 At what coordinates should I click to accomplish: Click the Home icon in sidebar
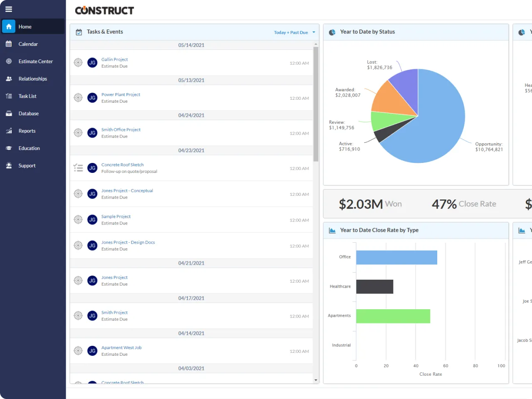pos(9,27)
